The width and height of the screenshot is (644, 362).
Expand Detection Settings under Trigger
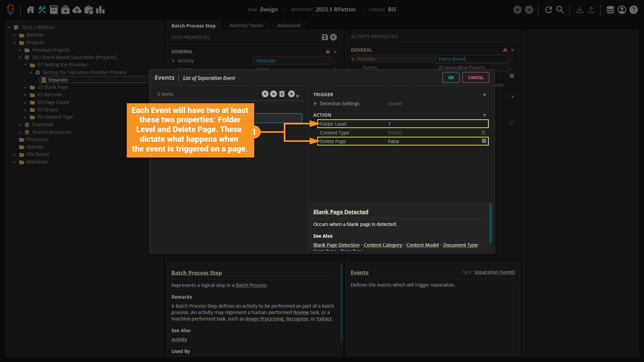[315, 104]
